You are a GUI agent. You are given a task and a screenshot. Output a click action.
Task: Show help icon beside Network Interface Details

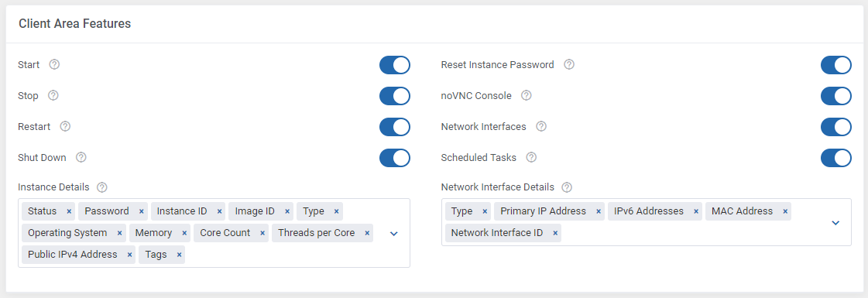(x=567, y=187)
